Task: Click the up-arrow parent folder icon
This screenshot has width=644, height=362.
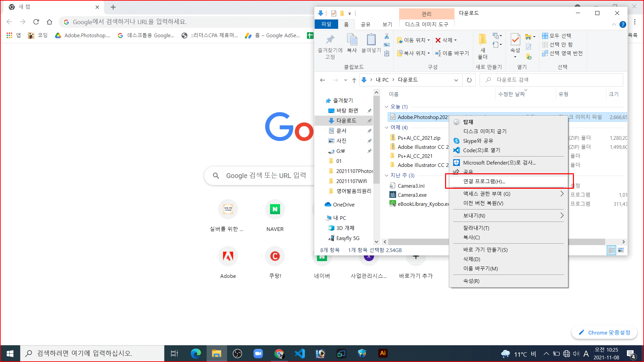Action: [x=354, y=80]
